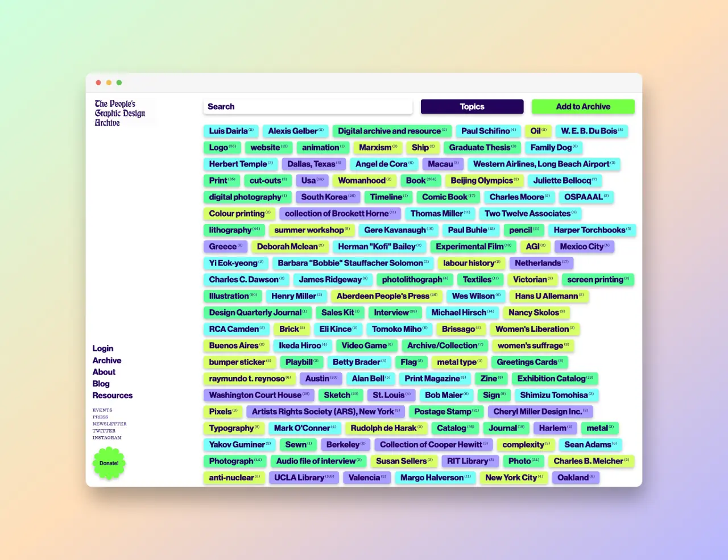Choose the South Korea tag
The height and width of the screenshot is (560, 728).
328,197
